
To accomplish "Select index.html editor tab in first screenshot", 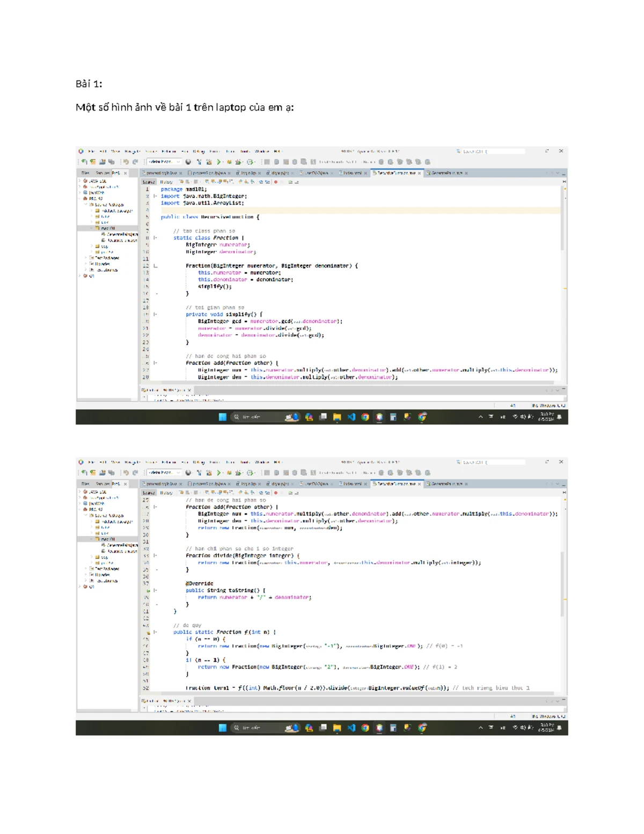I will 353,173.
